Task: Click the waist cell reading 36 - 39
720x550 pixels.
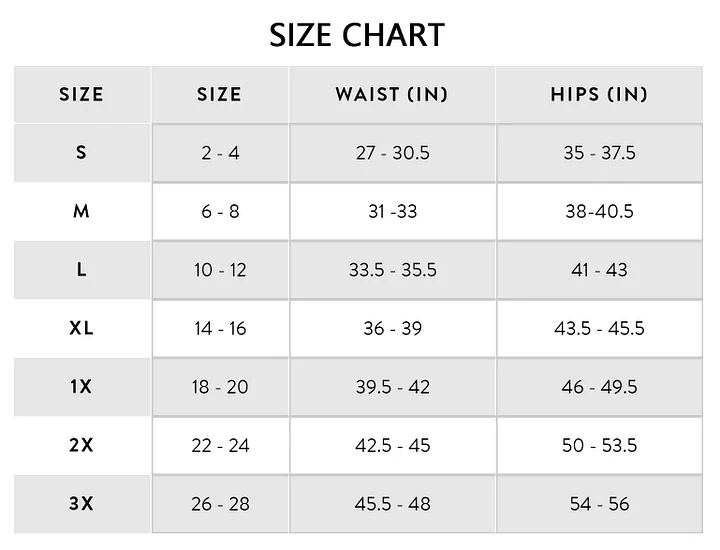Action: 392,328
